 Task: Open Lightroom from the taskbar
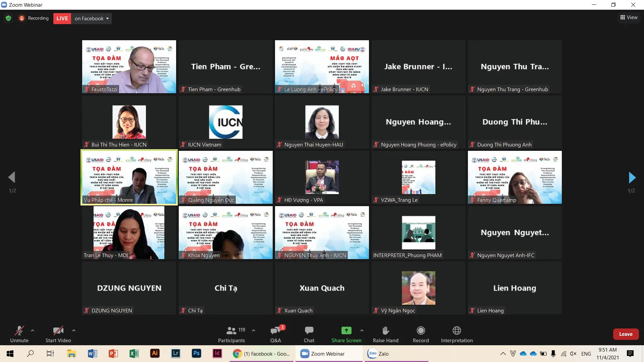(175, 353)
